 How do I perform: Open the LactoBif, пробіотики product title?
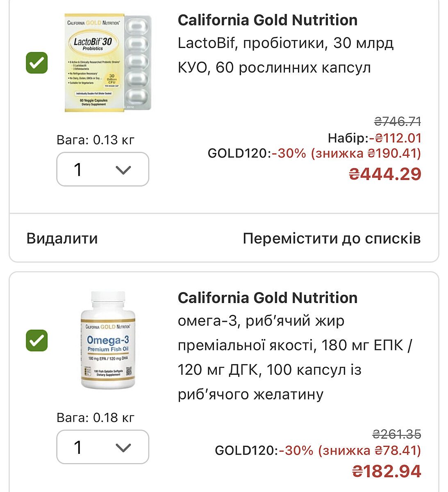285,55
